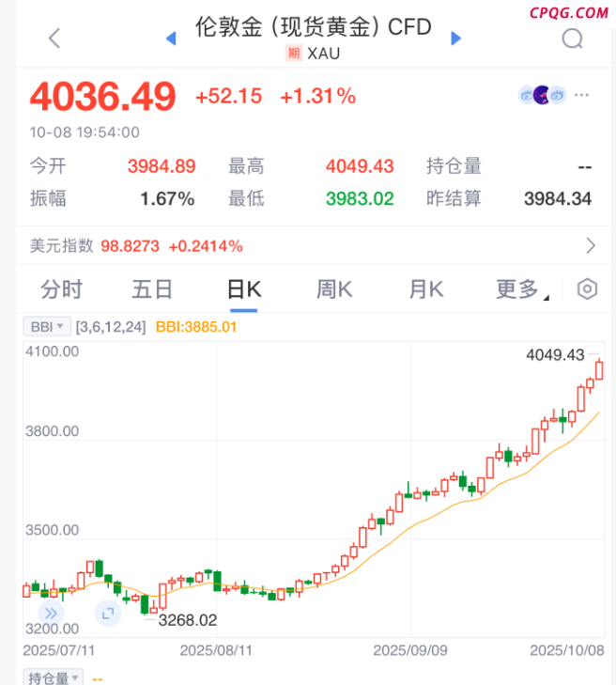Open the BBI indicator dropdown
Screen dimensions: 616x685
pos(47,327)
